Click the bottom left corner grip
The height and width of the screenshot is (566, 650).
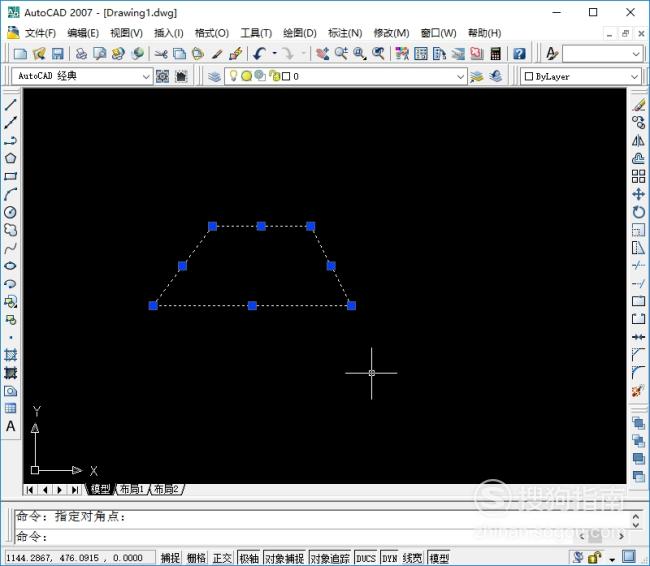click(153, 306)
